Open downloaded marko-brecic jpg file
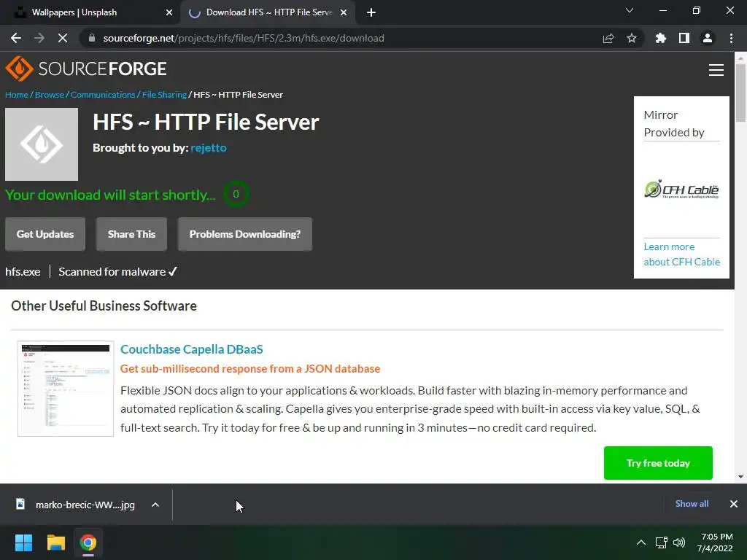 [x=76, y=505]
